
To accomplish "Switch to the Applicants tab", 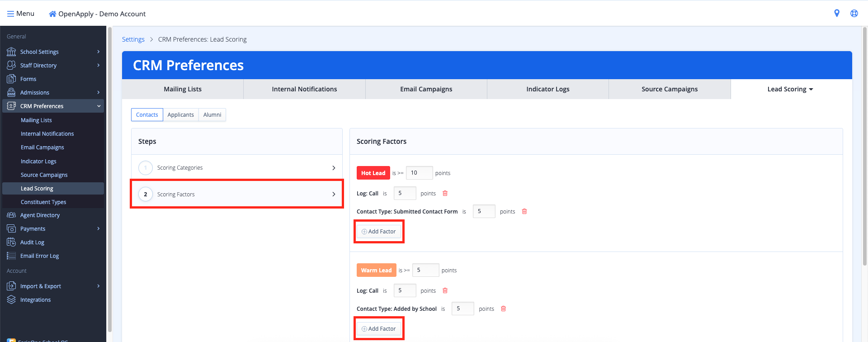I will pyautogui.click(x=180, y=115).
